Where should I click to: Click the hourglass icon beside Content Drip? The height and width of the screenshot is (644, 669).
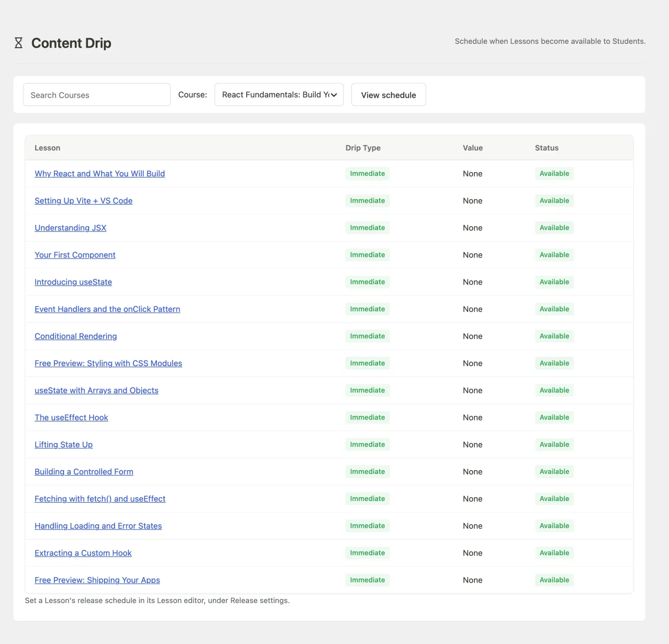pyautogui.click(x=18, y=43)
